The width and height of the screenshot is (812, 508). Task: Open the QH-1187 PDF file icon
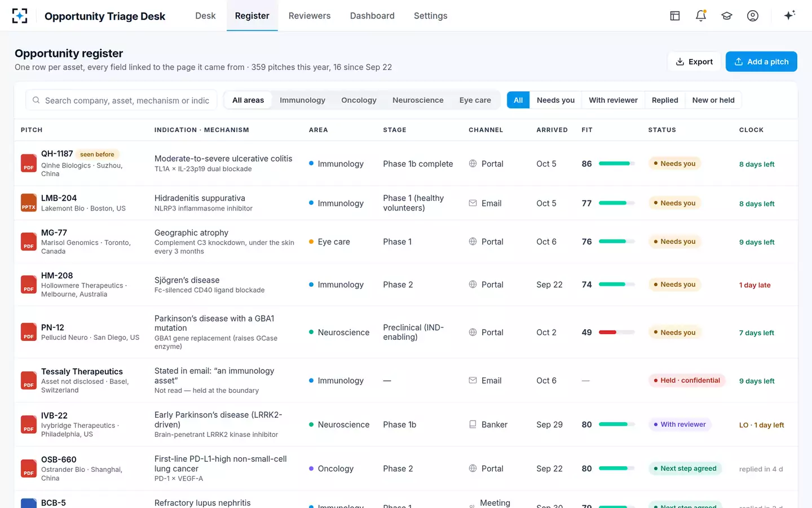pos(29,163)
